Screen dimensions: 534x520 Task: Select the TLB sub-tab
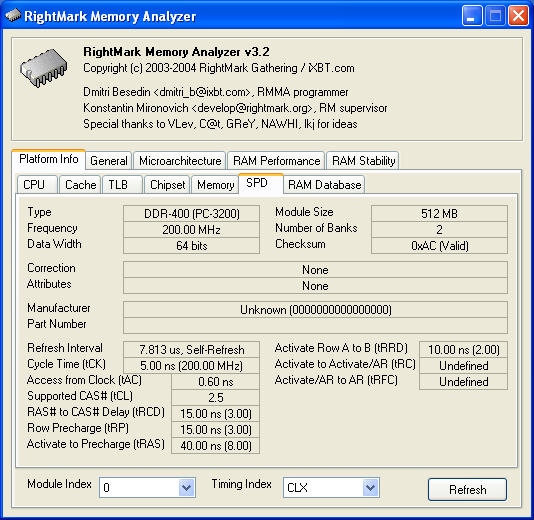coord(122,185)
